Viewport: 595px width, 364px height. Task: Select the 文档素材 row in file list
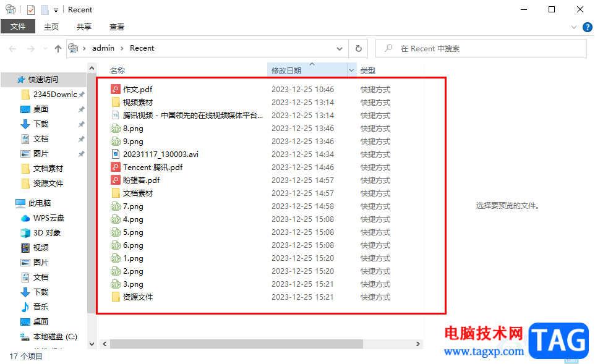[x=262, y=193]
